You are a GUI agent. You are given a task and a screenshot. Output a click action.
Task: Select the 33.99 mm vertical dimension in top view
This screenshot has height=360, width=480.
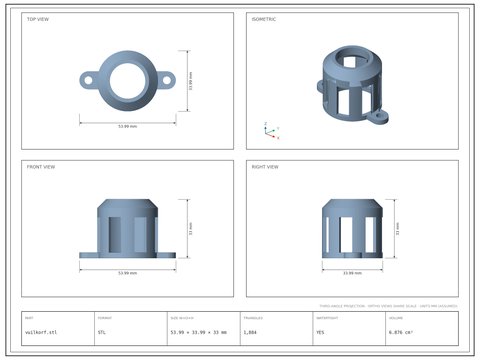[188, 81]
